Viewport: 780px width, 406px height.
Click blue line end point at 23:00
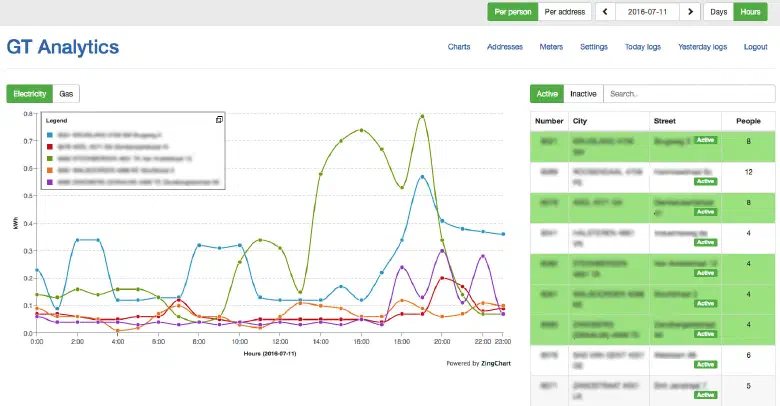pyautogui.click(x=503, y=234)
